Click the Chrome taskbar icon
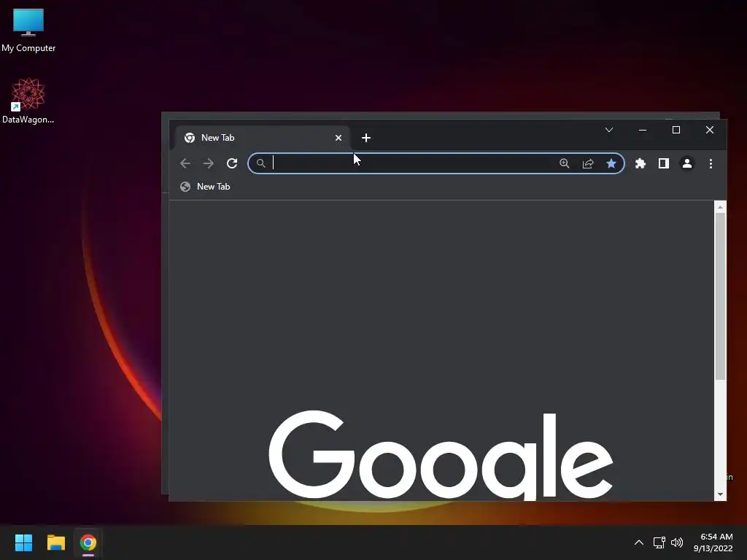 point(88,542)
